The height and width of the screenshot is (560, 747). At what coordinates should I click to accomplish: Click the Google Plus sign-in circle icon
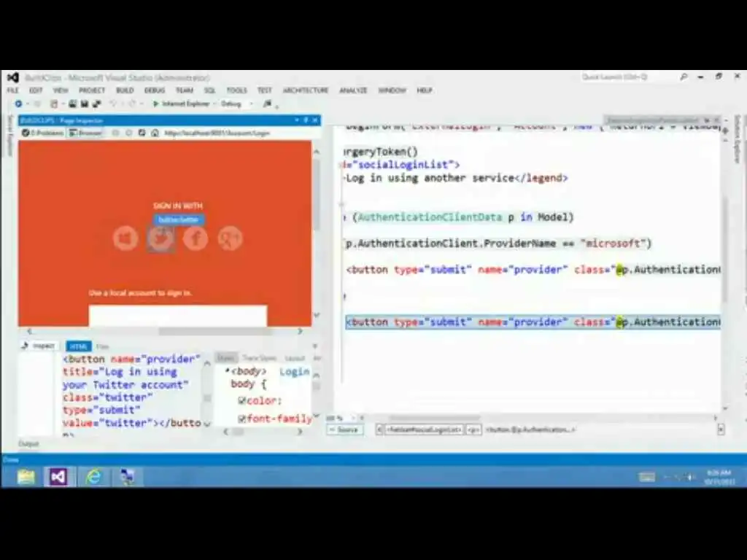(230, 238)
